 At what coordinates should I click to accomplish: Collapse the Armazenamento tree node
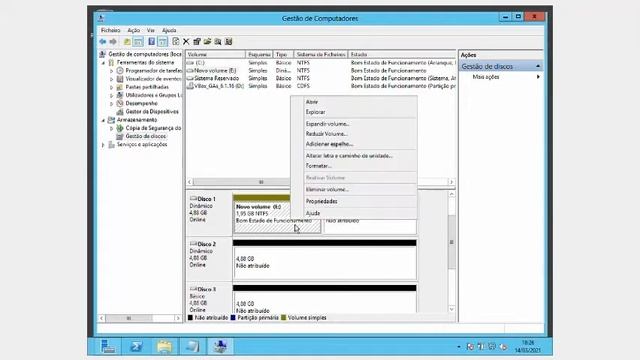pos(103,120)
